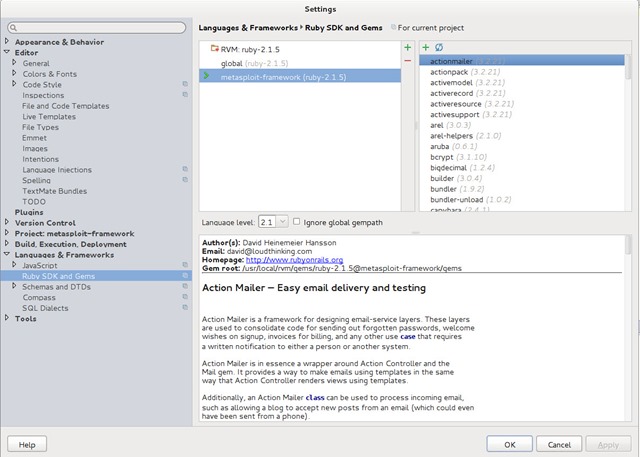The height and width of the screenshot is (457, 640).
Task: Click project-level icon beside Schemas and DTDs
Action: (185, 286)
